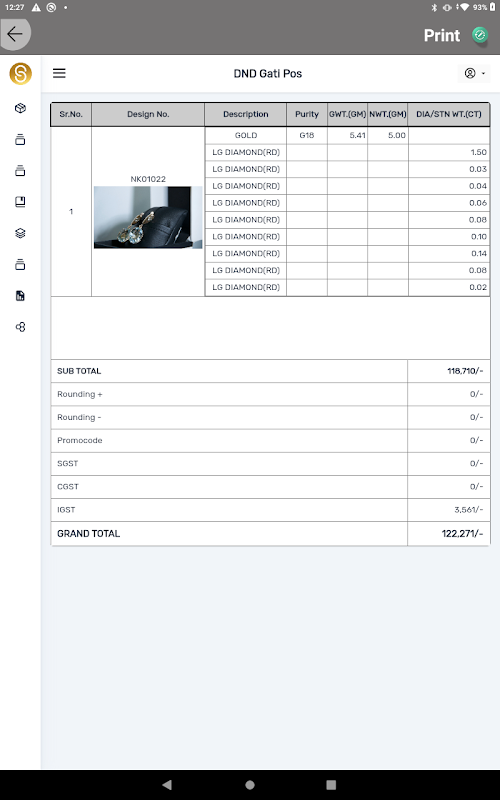The height and width of the screenshot is (800, 500).
Task: Open the three-circles sidebar icon
Action: coord(20,327)
